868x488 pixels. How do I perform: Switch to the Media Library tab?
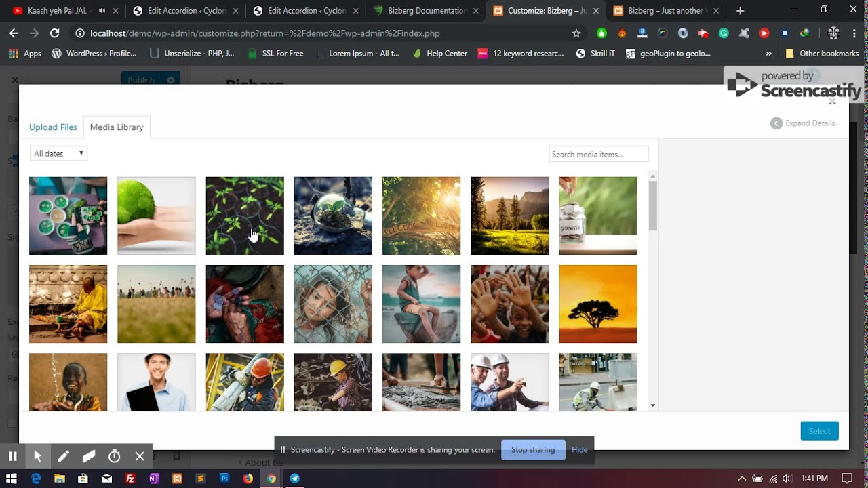pyautogui.click(x=117, y=127)
